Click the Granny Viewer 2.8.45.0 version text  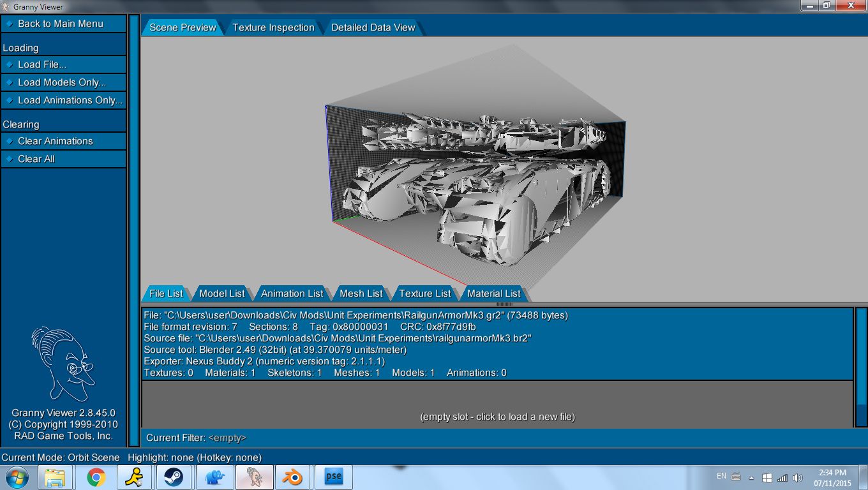(63, 413)
